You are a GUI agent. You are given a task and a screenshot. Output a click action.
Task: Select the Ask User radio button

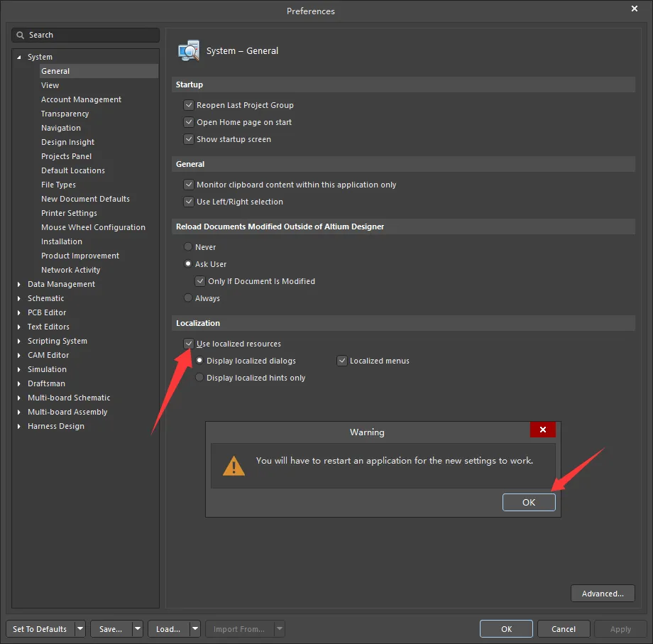(x=188, y=264)
